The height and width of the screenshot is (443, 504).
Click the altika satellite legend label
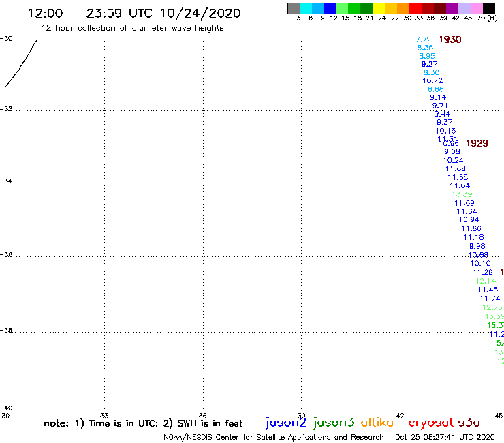[x=377, y=422]
